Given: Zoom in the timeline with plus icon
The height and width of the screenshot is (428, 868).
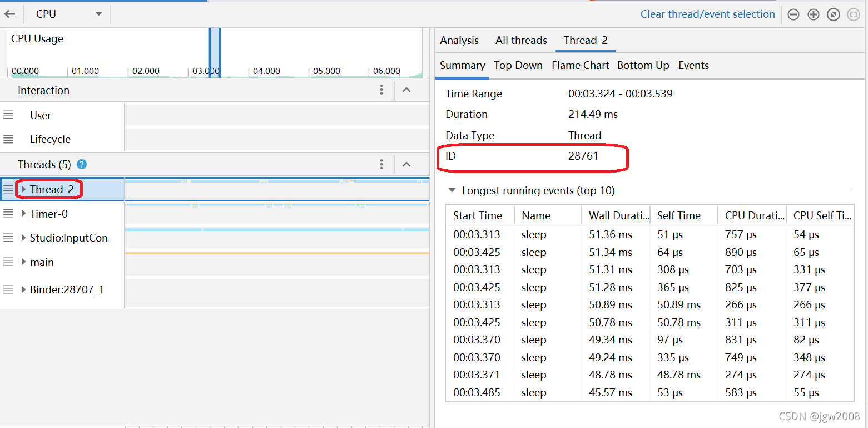Looking at the screenshot, I should tap(814, 15).
